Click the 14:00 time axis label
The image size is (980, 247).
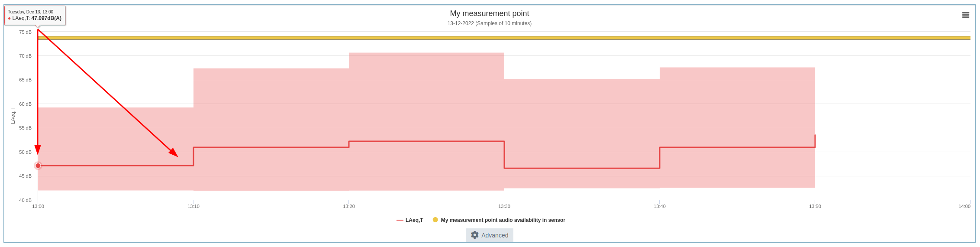click(964, 206)
